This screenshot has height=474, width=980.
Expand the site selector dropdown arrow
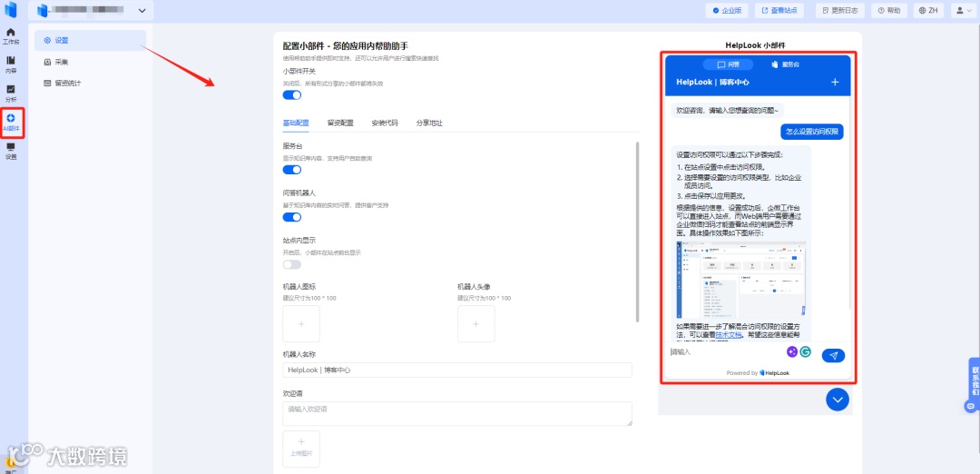point(142,10)
